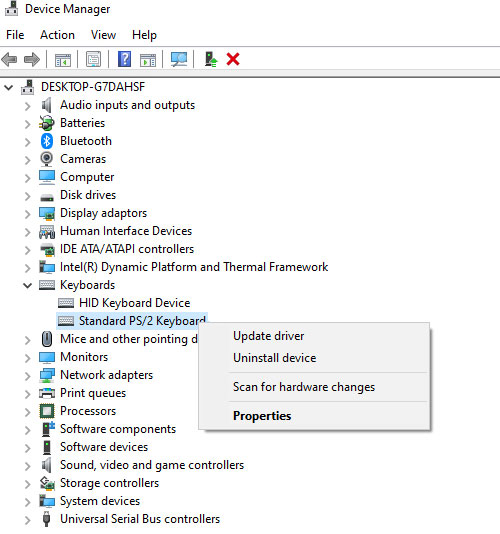Select the Storage controllers row

click(x=109, y=483)
